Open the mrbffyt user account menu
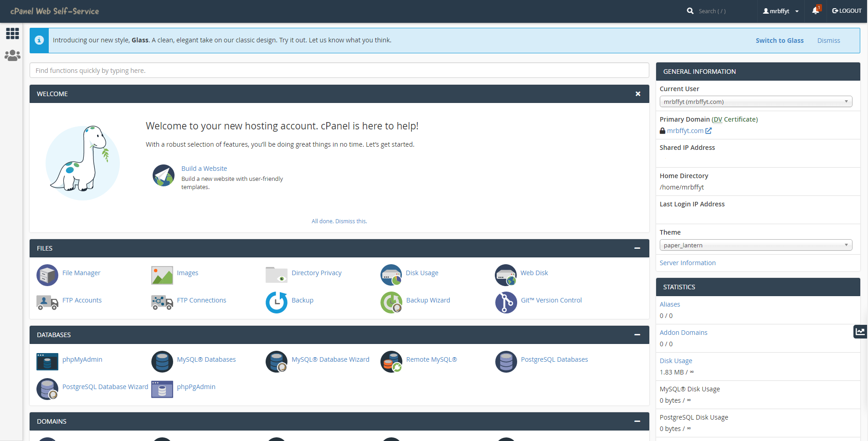This screenshot has height=441, width=868. pos(781,11)
